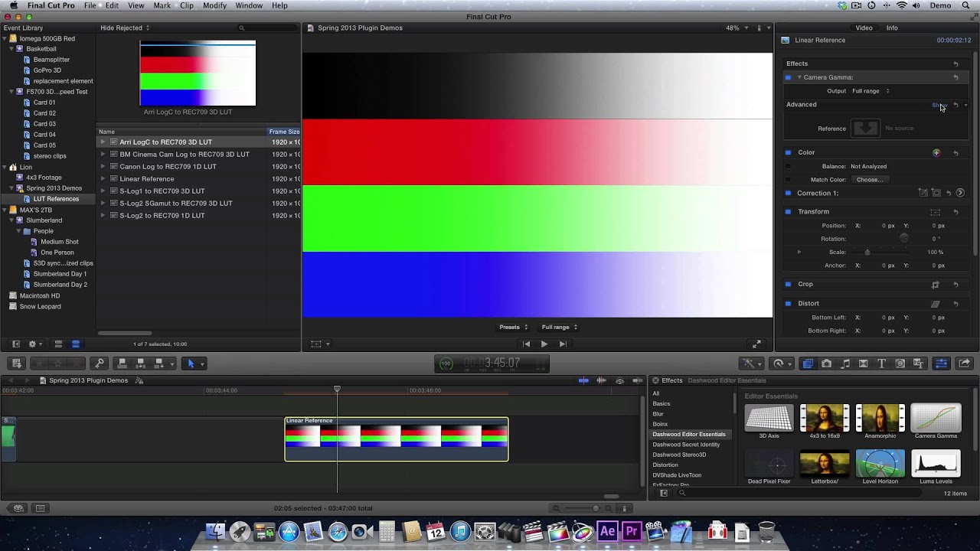980x551 pixels.
Task: Open the Enhancements magic wand menu
Action: point(750,364)
